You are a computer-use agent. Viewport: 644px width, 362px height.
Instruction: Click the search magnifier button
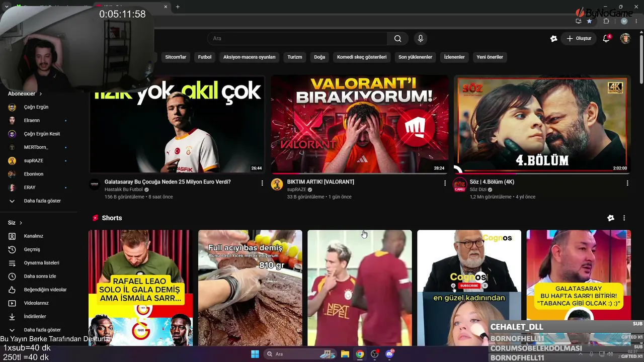coord(397,39)
